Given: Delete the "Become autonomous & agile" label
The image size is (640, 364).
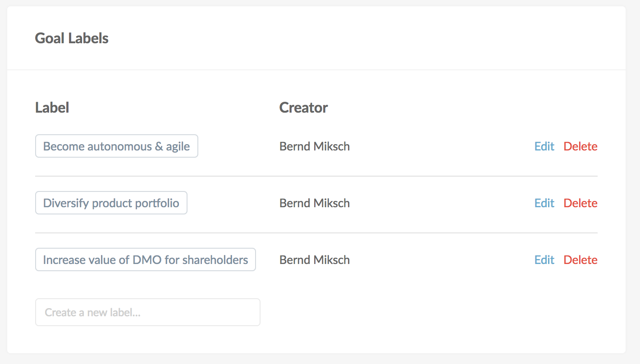Looking at the screenshot, I should 581,146.
